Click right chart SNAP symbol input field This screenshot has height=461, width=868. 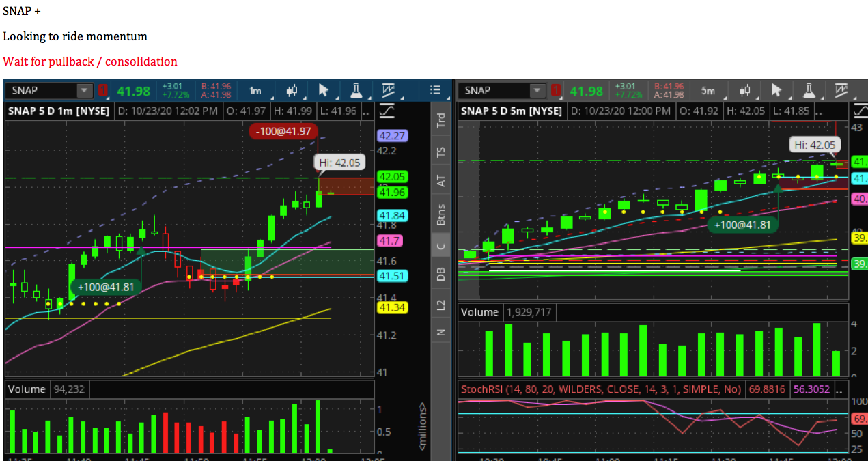495,90
